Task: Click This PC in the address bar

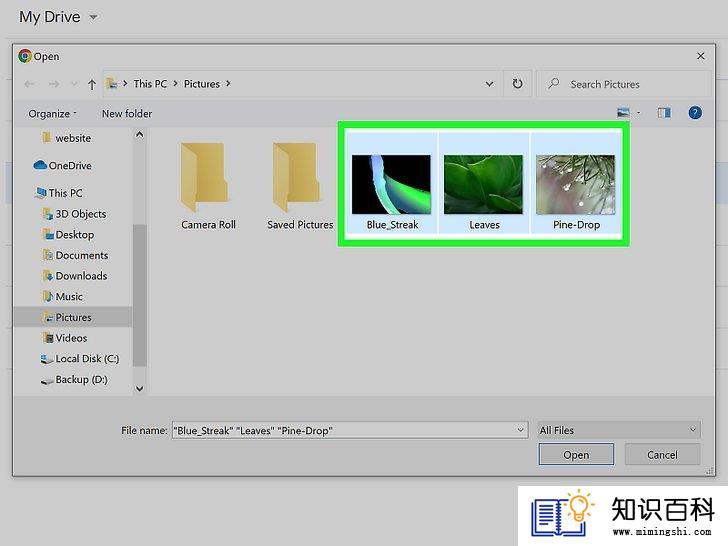Action: [150, 84]
